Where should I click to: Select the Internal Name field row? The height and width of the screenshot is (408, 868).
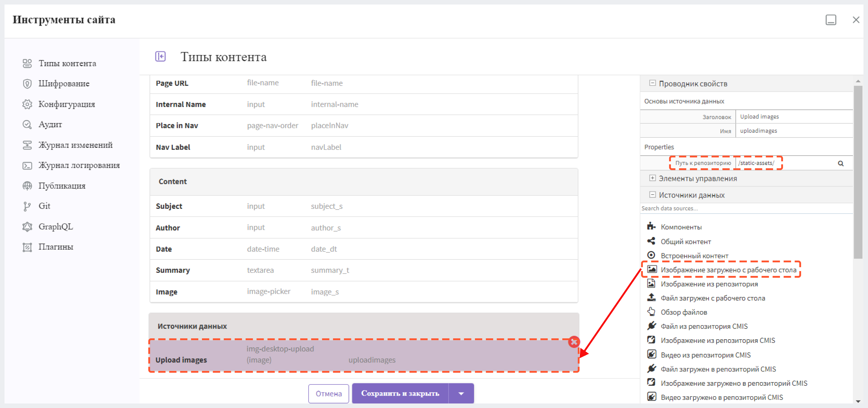coord(363,105)
